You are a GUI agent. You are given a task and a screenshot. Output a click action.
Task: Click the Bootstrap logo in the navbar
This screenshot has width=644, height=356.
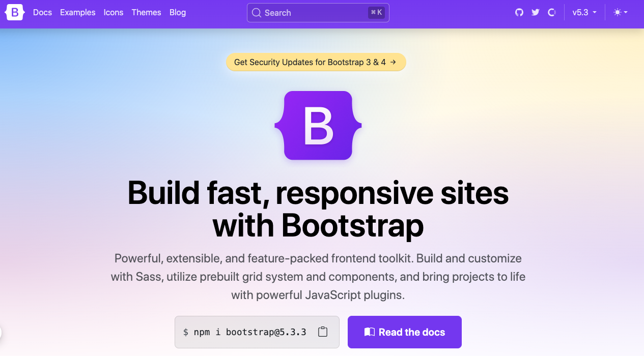point(14,12)
